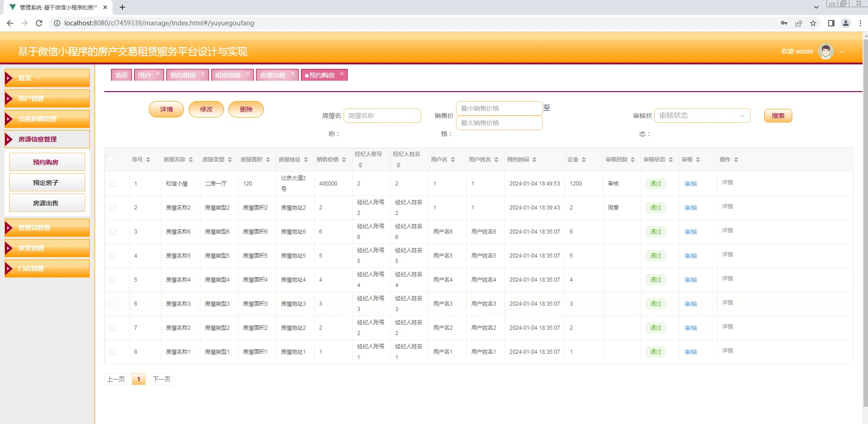Open the saved passwords key icon
868x424 pixels.
[x=784, y=23]
